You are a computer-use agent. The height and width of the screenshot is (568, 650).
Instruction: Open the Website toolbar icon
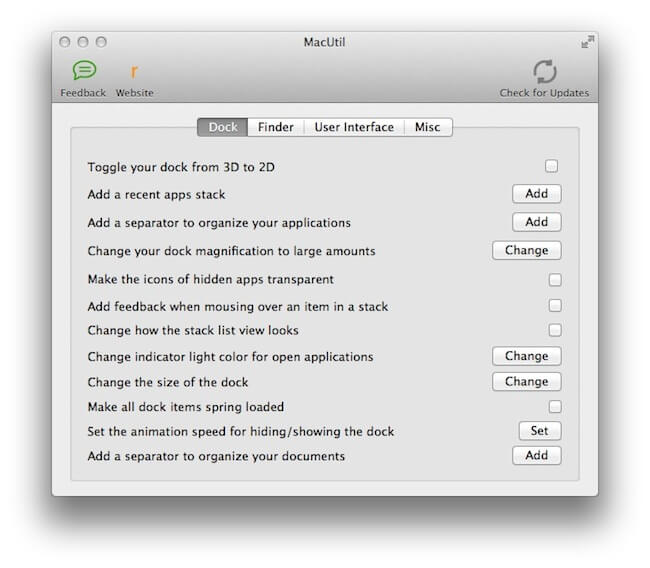[134, 72]
